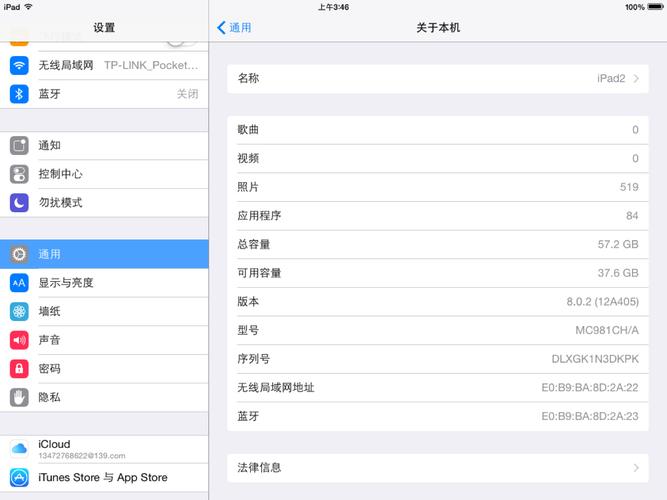Tap the Wi-Fi settings icon
The image size is (667, 500).
[19, 66]
